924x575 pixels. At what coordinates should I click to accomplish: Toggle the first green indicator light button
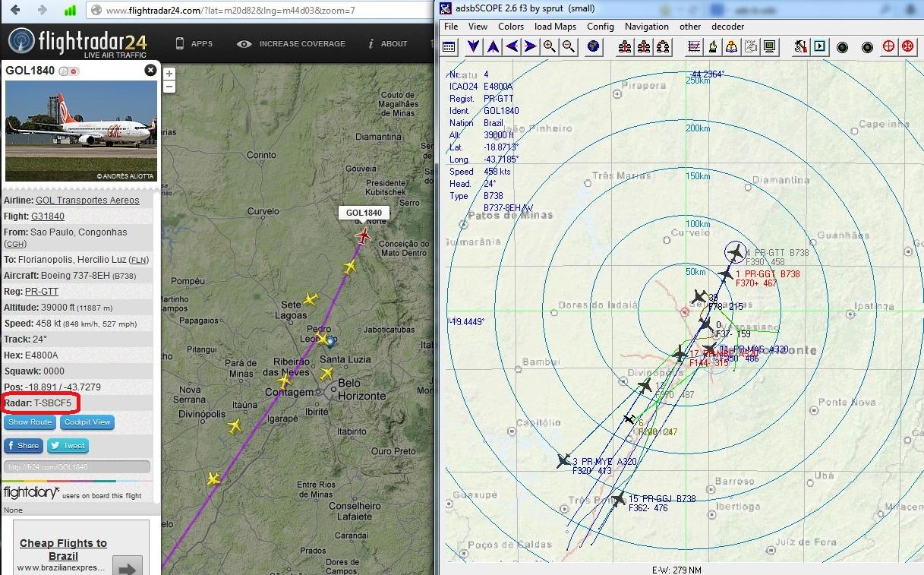click(x=842, y=47)
